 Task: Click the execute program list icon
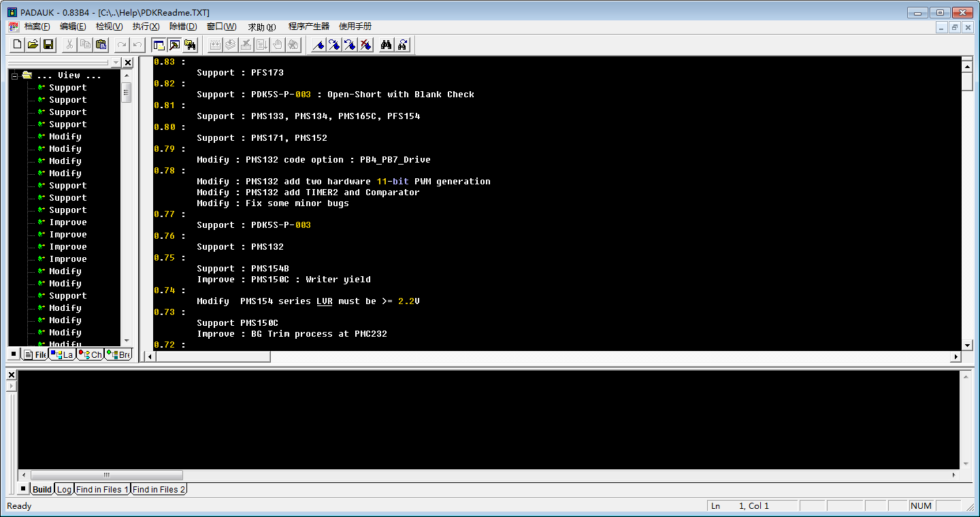[262, 44]
